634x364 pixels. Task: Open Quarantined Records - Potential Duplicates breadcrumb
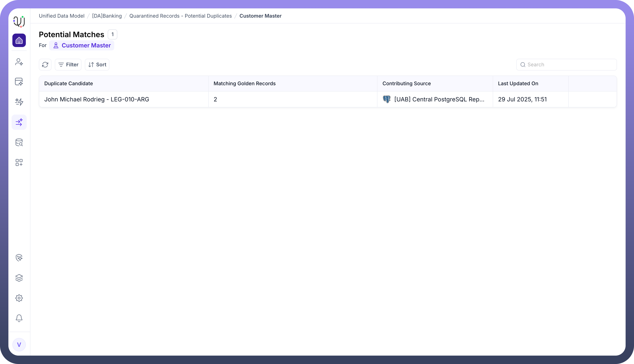(180, 16)
